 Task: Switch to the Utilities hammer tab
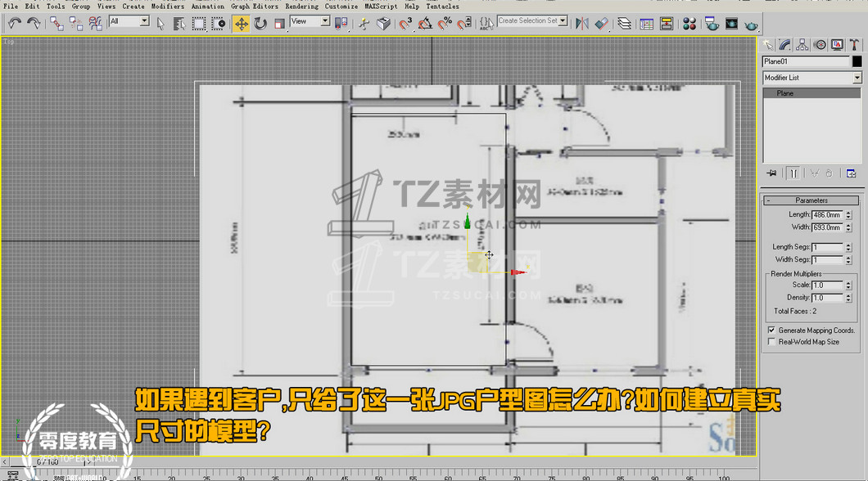pyautogui.click(x=854, y=45)
